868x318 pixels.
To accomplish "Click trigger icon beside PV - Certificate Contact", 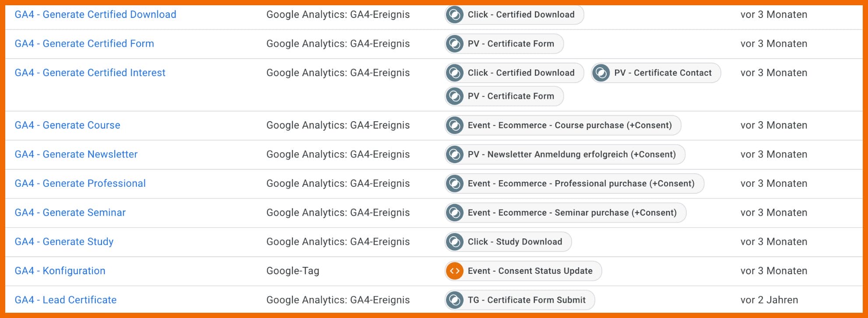I will click(601, 73).
